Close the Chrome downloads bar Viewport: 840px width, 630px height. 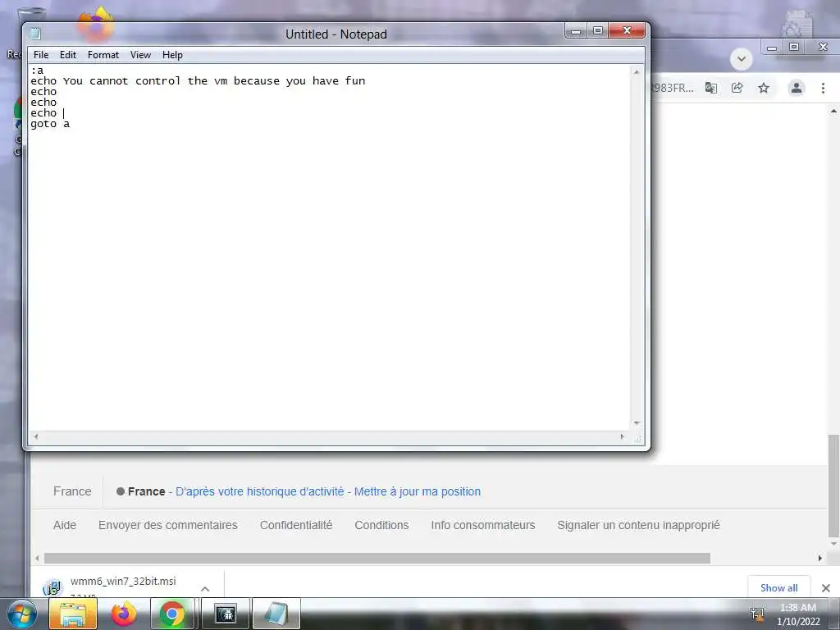(x=825, y=588)
